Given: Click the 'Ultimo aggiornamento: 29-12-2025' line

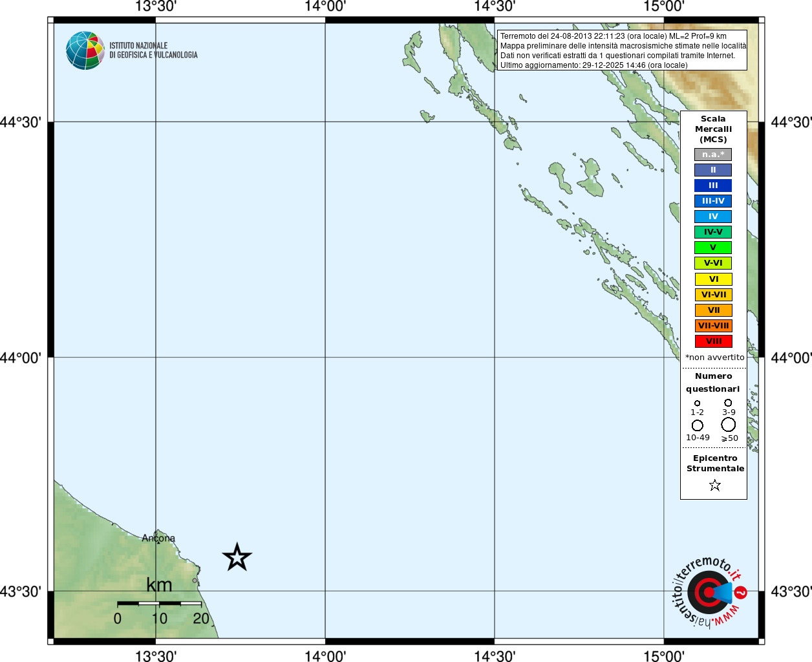Looking at the screenshot, I should 593,65.
